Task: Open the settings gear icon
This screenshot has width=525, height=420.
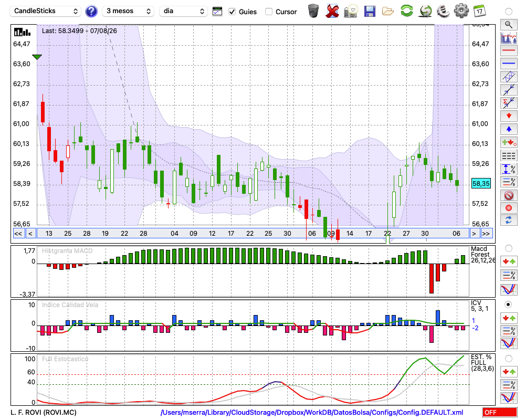Action: click(461, 11)
